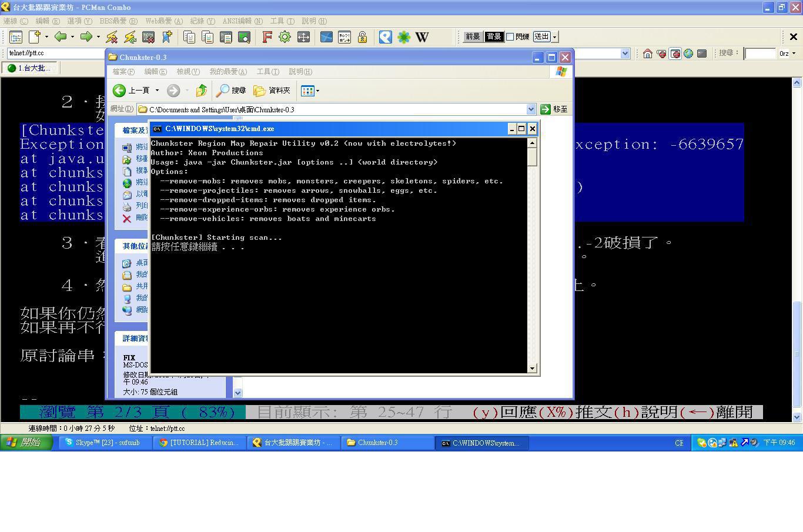The image size is (803, 532).
Task: Click the home icon in PCMan toolbar
Action: pos(647,53)
